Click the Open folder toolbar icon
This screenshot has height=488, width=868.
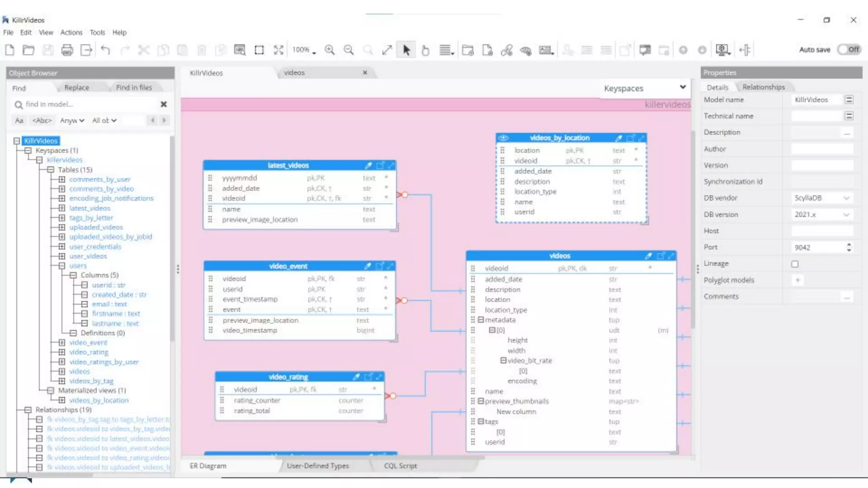pos(28,50)
